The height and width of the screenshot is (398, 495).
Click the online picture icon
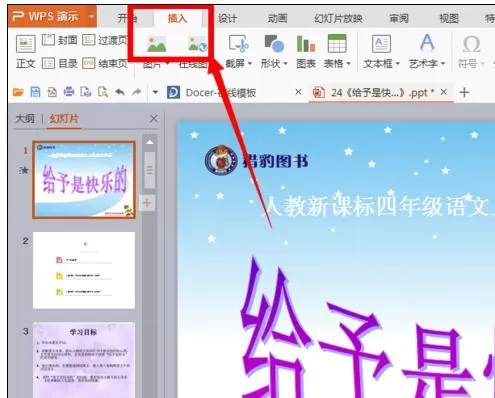point(197,45)
